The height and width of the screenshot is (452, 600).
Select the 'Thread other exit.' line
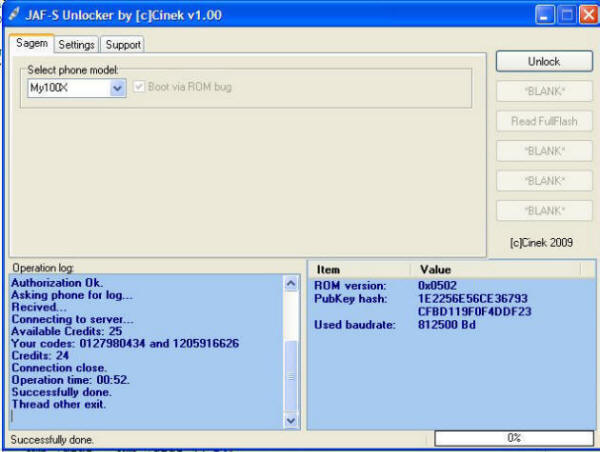(59, 404)
